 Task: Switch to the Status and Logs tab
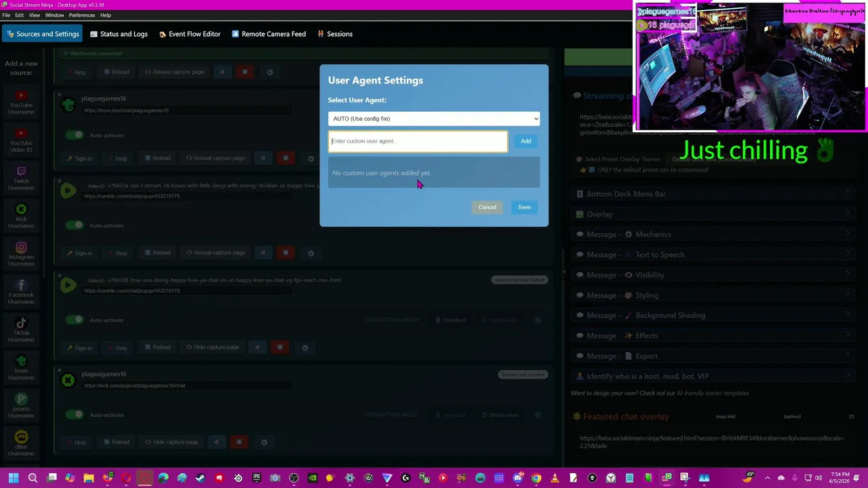point(118,34)
